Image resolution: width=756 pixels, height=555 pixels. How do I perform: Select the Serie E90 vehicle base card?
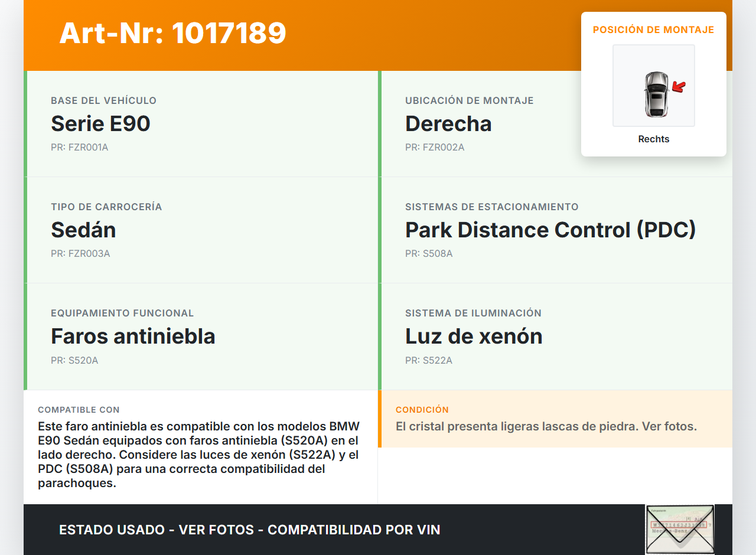point(201,123)
